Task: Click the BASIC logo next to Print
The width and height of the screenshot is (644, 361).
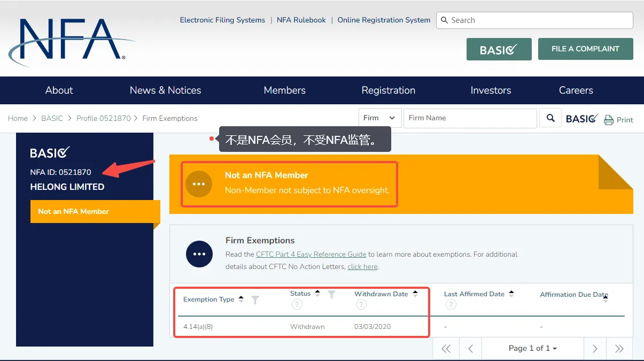Action: point(581,118)
